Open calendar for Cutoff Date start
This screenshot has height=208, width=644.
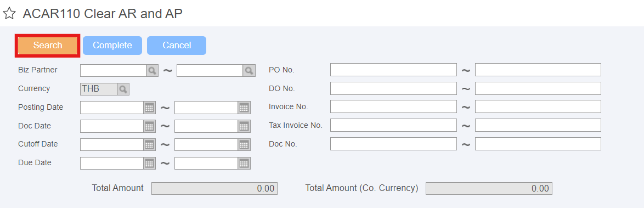coord(150,145)
